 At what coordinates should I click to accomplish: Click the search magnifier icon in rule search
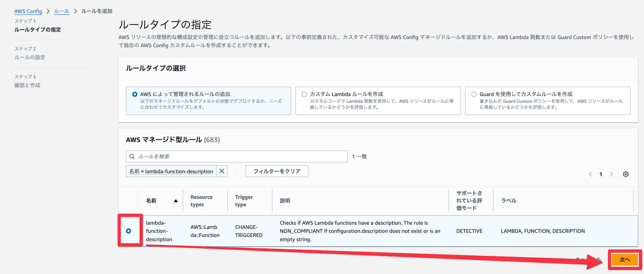(132, 156)
